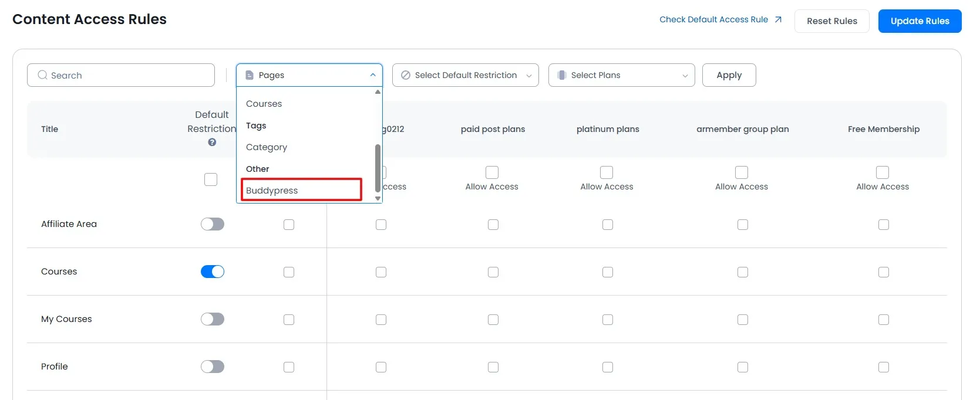Enable Default Restriction for Affiliate Area
Viewport: 980px width, 400px height.
click(213, 224)
